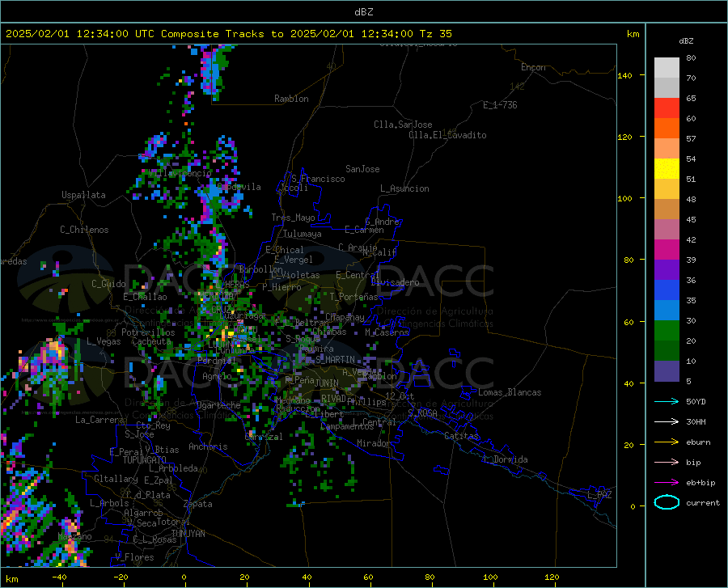This screenshot has height=588, width=728.
Task: Click the 42 dBZ pink legend swatch
Action: click(x=667, y=229)
